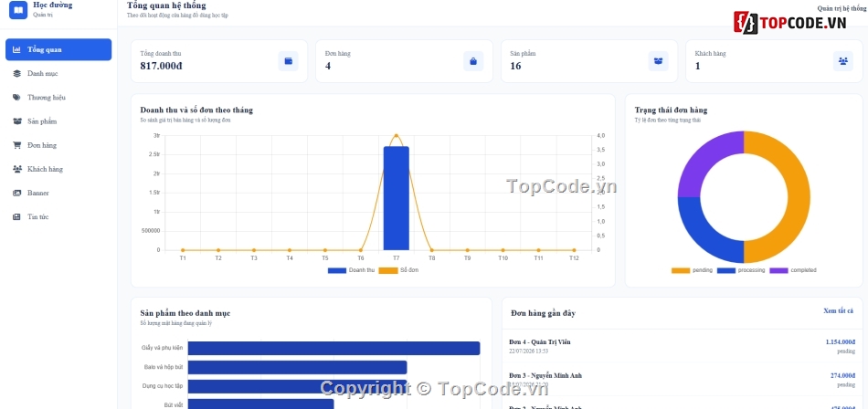Toggle the completed legend item
The width and height of the screenshot is (868, 409).
(x=793, y=270)
